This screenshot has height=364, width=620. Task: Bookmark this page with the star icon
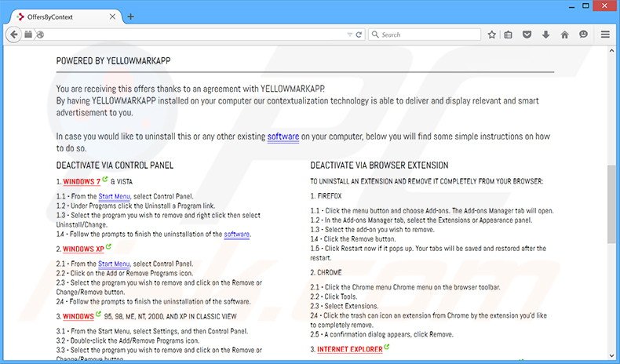[x=491, y=35]
